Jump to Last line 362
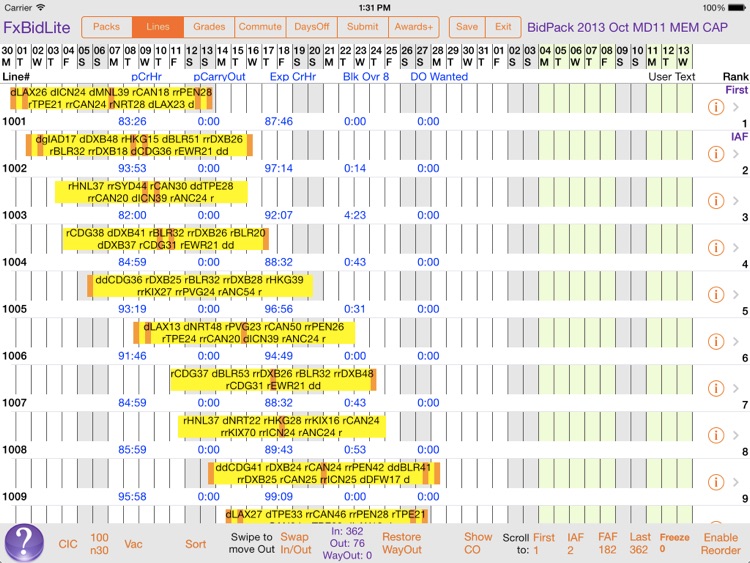Screen dimensions: 750x563 click(x=640, y=544)
